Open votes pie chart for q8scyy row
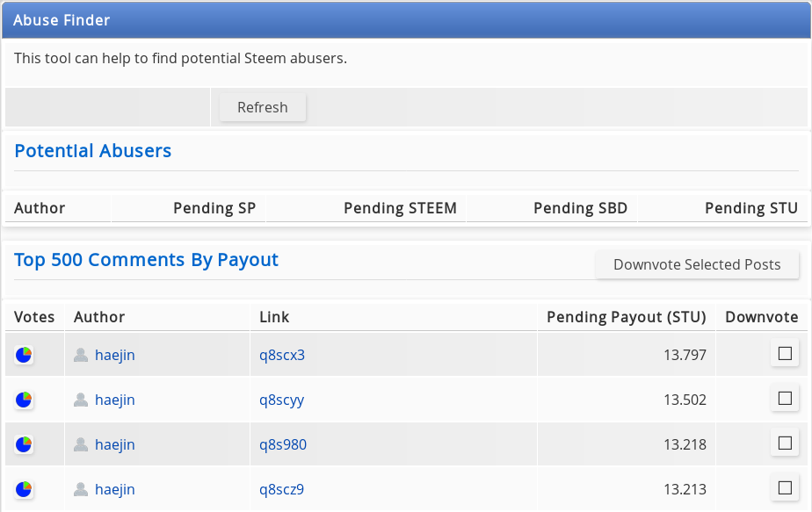 coord(24,400)
